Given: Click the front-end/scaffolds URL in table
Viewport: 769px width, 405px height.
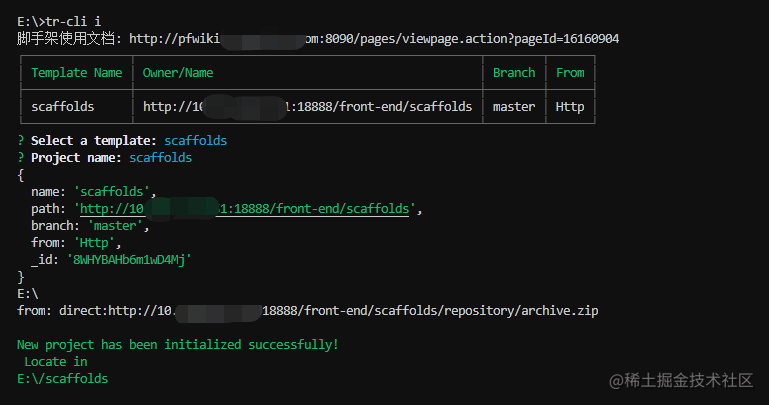Looking at the screenshot, I should click(308, 107).
